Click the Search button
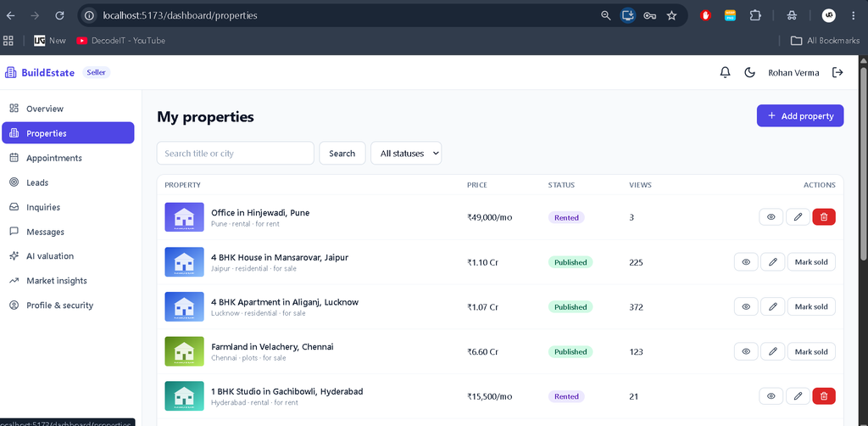 point(342,153)
